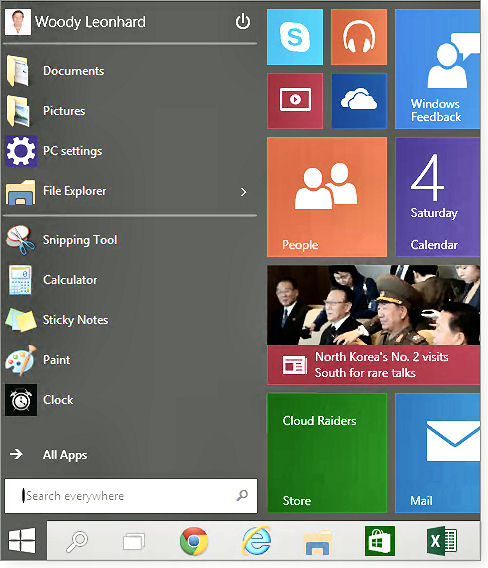Open the Windows Feedback tile
The width and height of the screenshot is (488, 568).
(x=437, y=69)
